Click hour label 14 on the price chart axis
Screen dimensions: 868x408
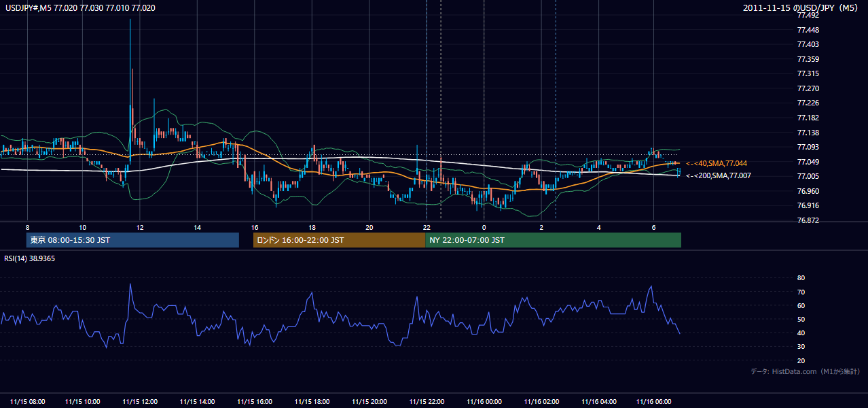coord(197,227)
